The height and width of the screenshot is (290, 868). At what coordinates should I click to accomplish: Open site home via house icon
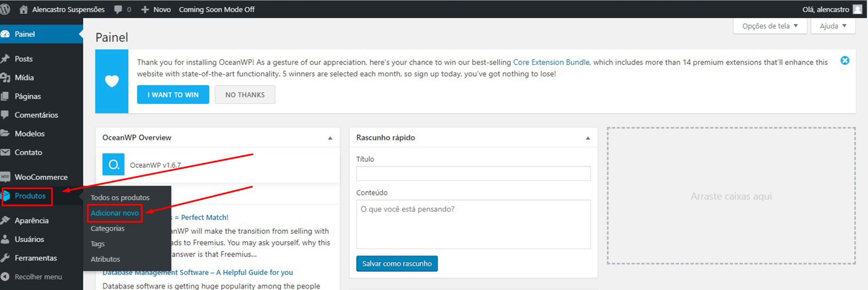[23, 9]
